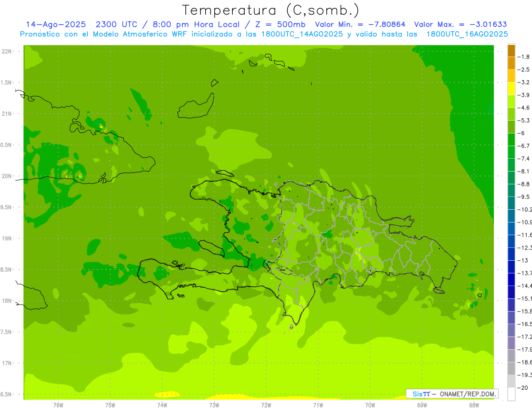The height and width of the screenshot is (411, 532).
Task: Click the "72W" longitude label
Action: click(x=266, y=405)
